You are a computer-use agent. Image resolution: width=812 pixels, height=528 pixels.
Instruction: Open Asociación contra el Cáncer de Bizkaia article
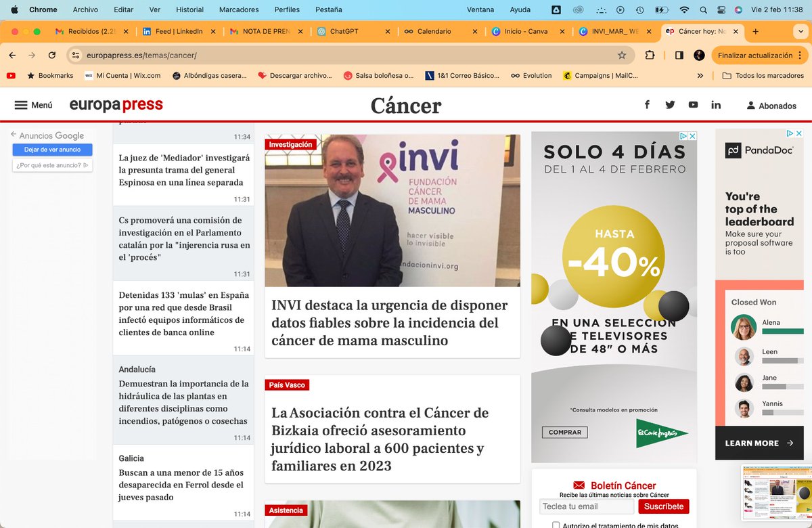coord(380,439)
